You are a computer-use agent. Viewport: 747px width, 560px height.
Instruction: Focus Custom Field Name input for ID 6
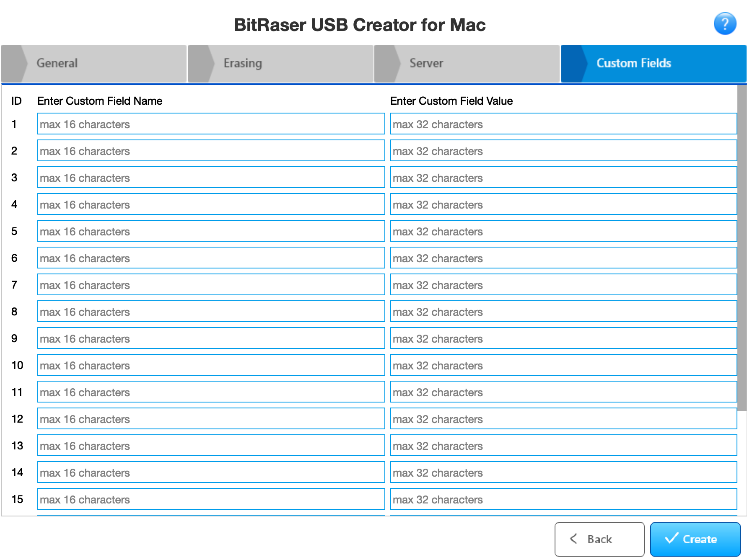(x=211, y=258)
